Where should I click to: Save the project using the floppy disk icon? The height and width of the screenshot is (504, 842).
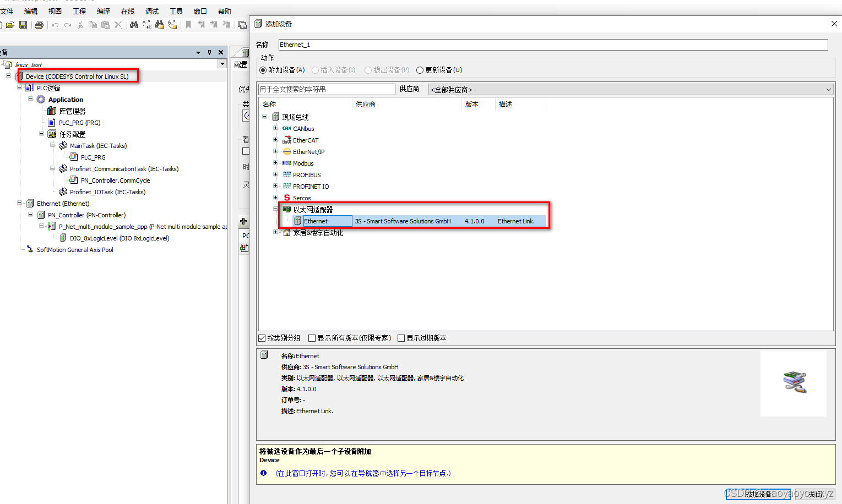pos(23,25)
